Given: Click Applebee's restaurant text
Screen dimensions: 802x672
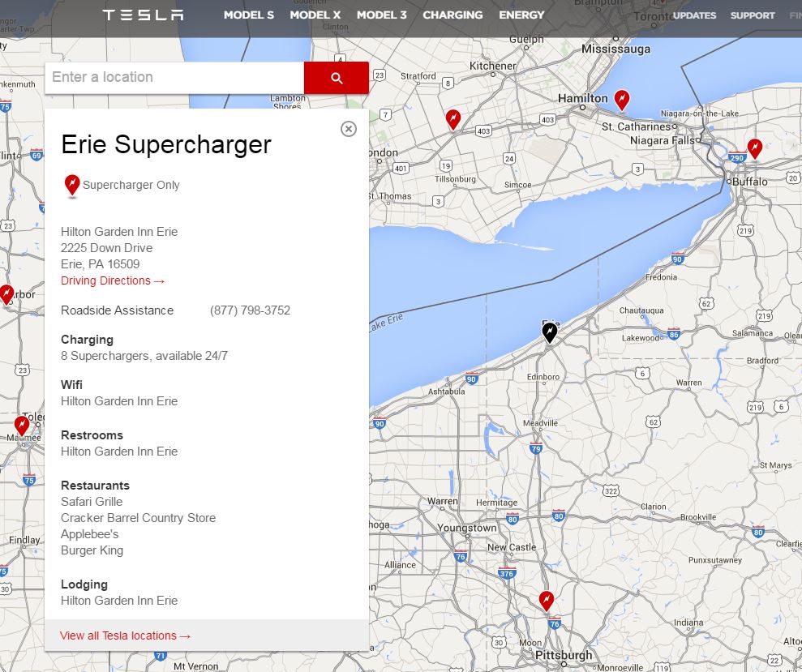Looking at the screenshot, I should click(89, 534).
